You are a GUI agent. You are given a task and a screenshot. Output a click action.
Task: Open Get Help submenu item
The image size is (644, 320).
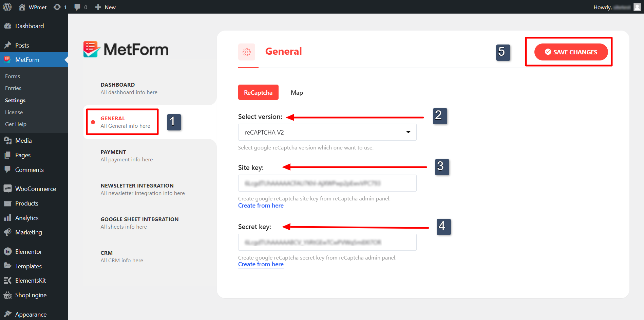pyautogui.click(x=16, y=124)
